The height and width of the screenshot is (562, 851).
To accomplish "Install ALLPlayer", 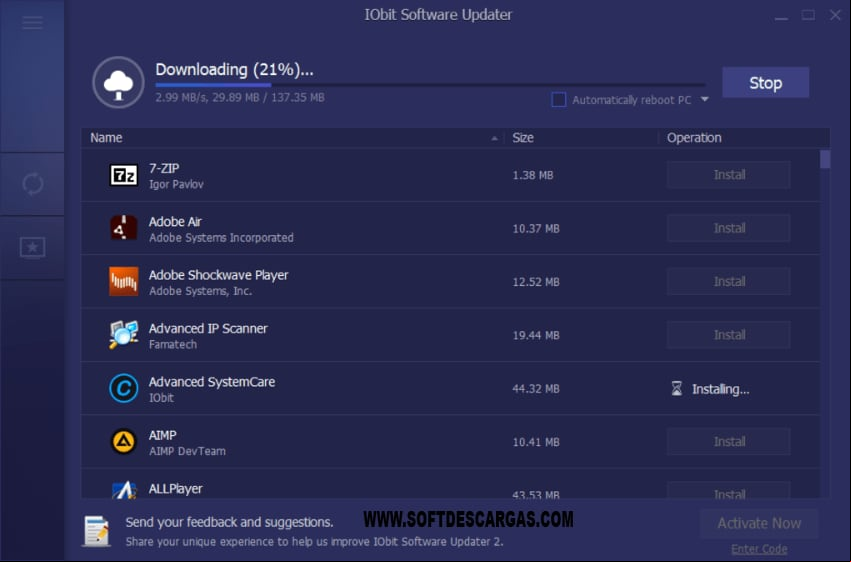I will (729, 491).
